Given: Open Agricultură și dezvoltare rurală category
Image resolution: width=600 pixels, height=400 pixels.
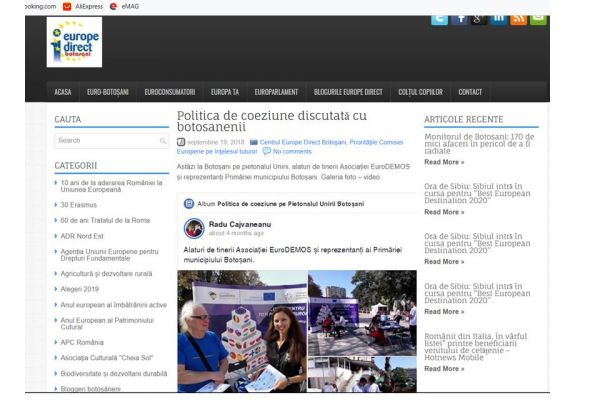Looking at the screenshot, I should coord(106,274).
